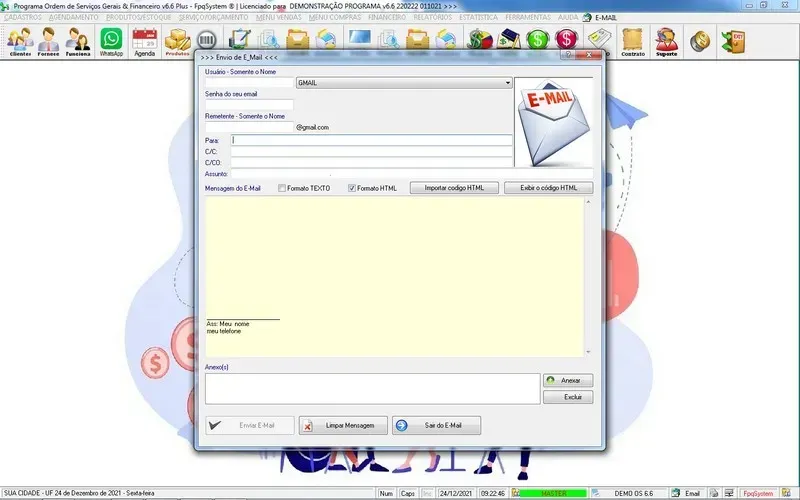This screenshot has width=800, height=500.
Task: Open the Funciona employees icon
Action: 79,41
